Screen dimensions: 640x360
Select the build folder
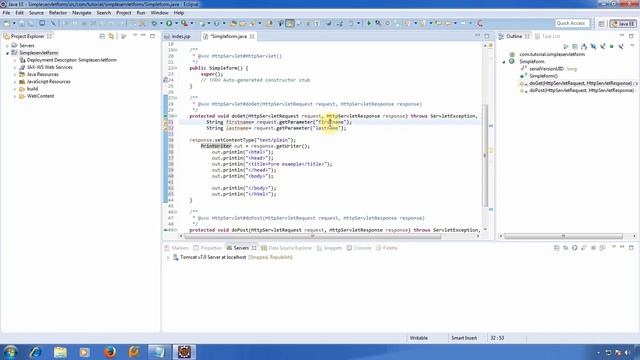tap(32, 89)
